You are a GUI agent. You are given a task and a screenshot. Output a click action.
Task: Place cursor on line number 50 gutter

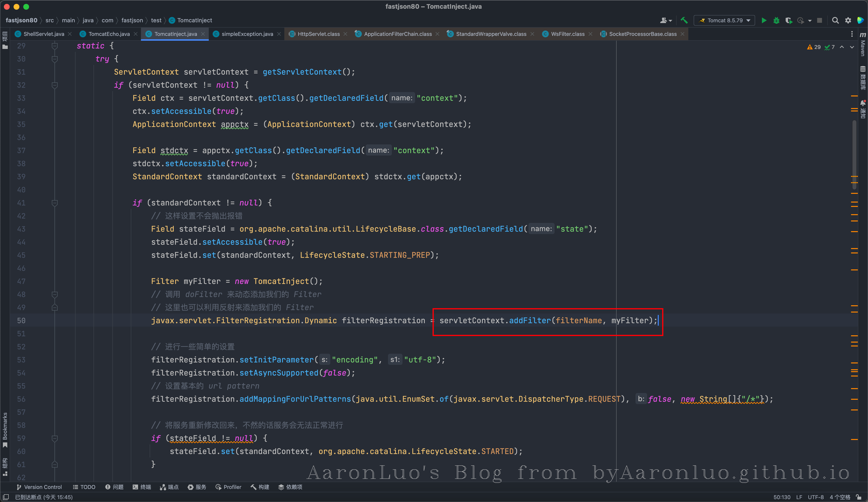pos(21,321)
